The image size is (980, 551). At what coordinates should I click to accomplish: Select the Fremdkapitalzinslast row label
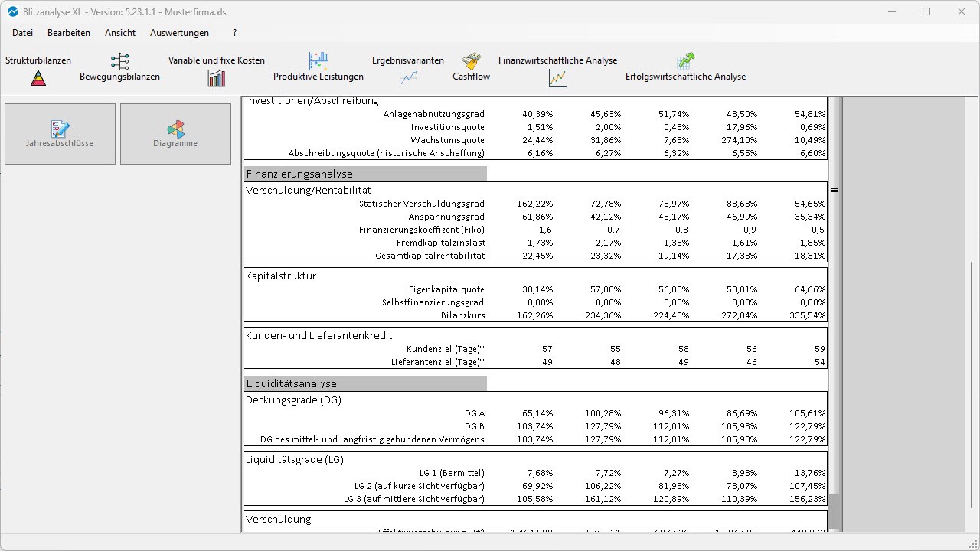[x=440, y=243]
